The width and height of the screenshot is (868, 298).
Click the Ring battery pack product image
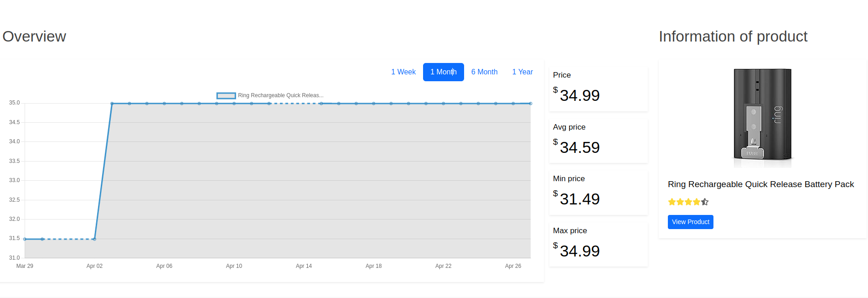pos(762,118)
